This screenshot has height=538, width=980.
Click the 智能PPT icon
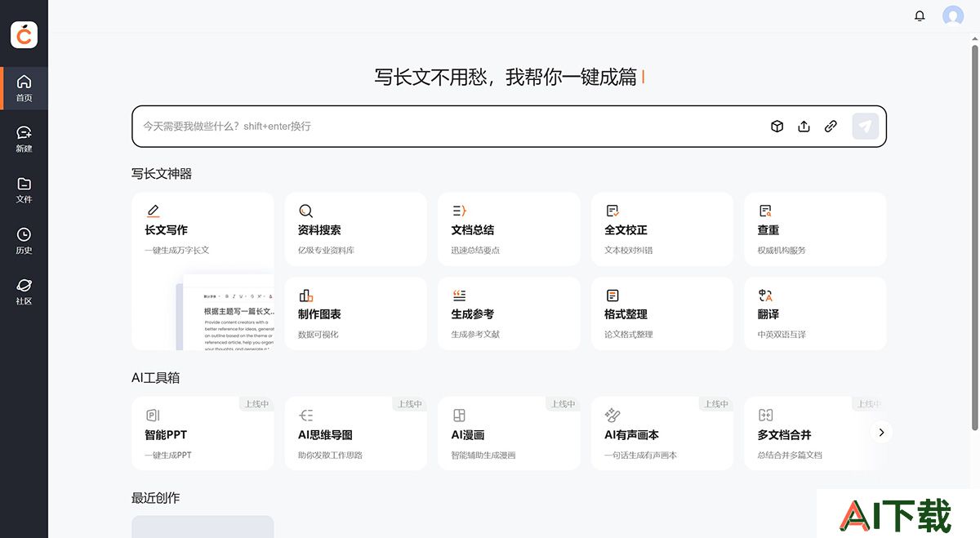(153, 416)
